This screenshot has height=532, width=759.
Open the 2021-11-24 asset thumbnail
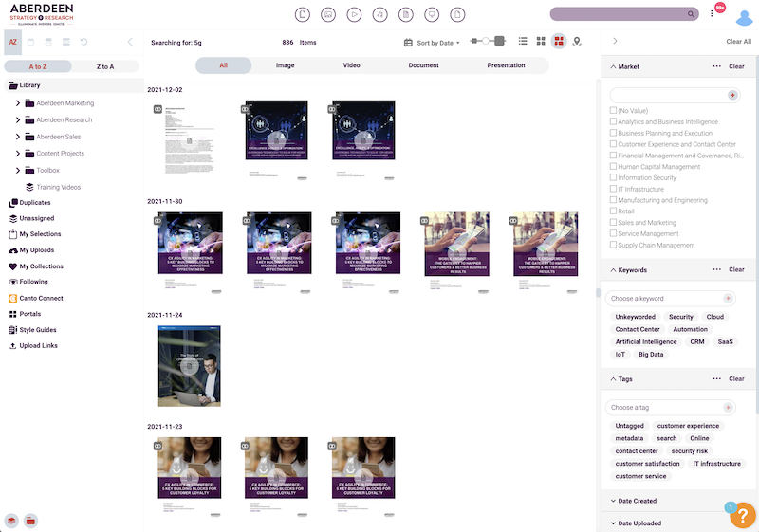pos(190,365)
